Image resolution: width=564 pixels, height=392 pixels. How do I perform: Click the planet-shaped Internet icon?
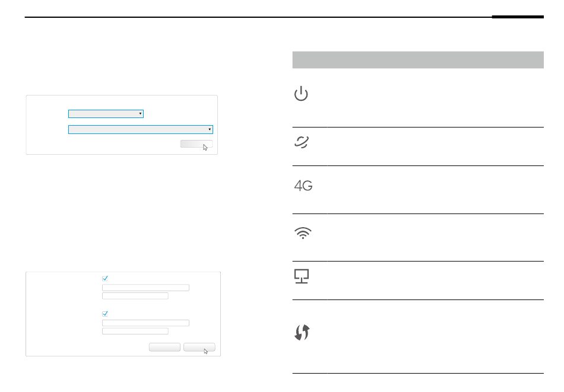pyautogui.click(x=302, y=142)
